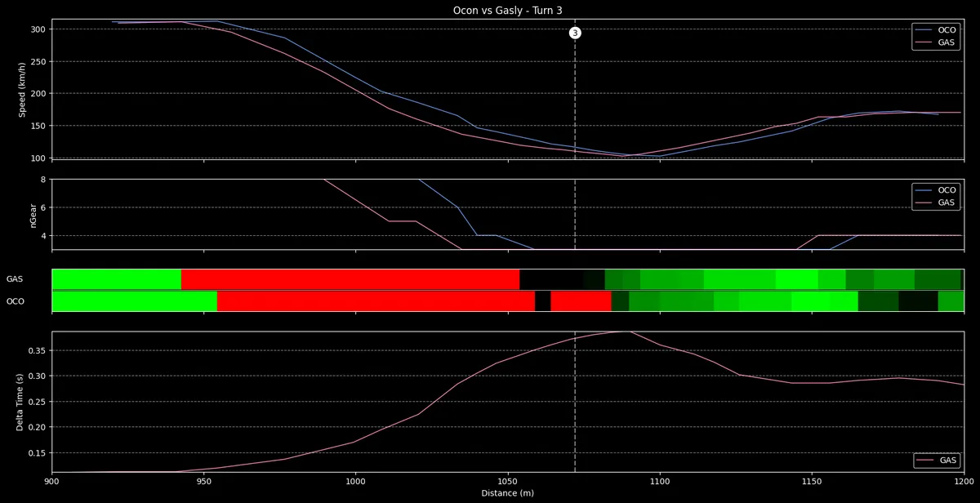Click the "Delta Time (s)" axis label
The image size is (980, 503).
(20, 402)
